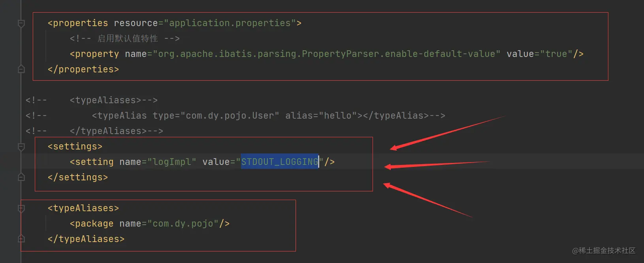Collapse the opening properties tag fold marker
644x263 pixels.
(21, 24)
